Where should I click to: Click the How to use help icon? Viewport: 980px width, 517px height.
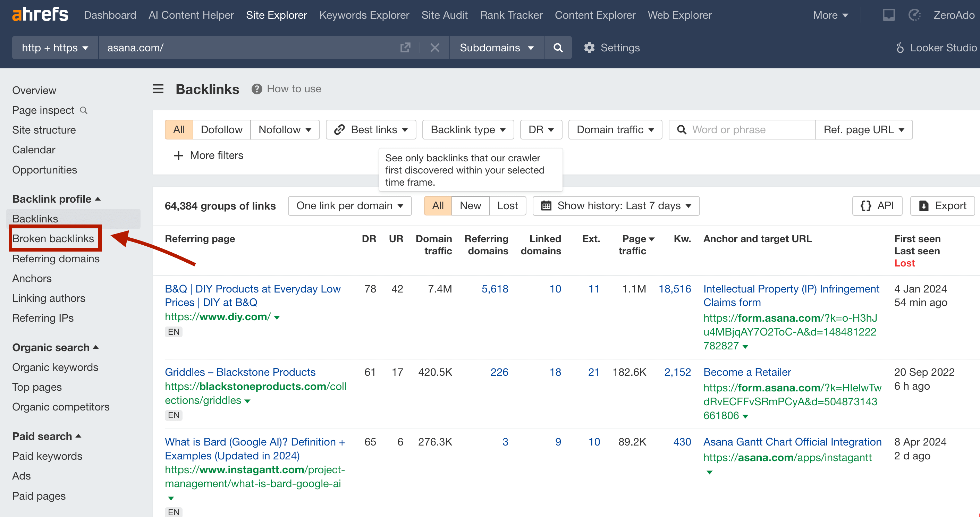(x=257, y=88)
